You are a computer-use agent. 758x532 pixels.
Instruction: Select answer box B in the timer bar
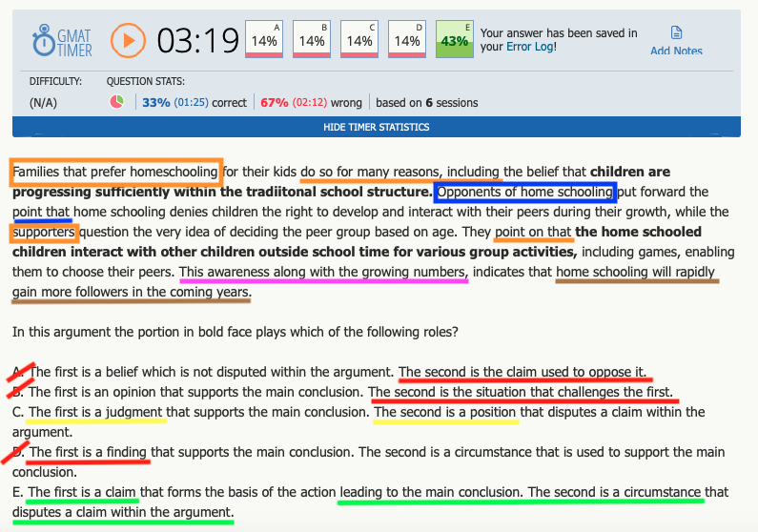click(312, 39)
